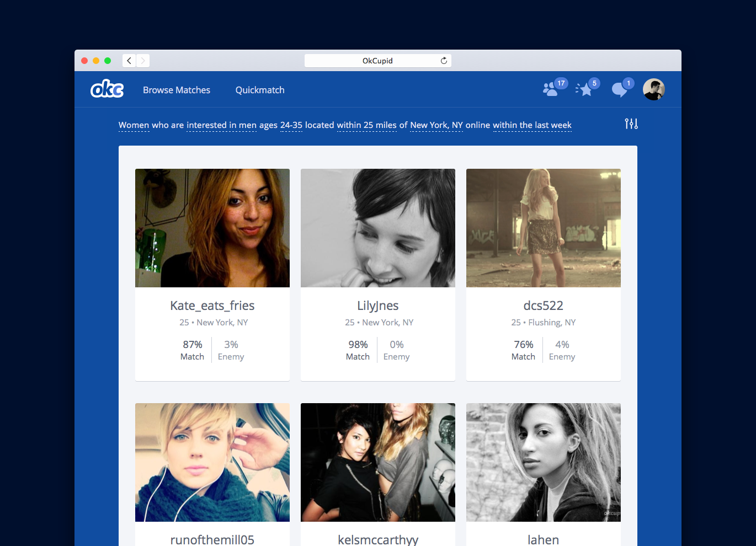Image resolution: width=756 pixels, height=546 pixels.
Task: Click the kelsmccarthyy username
Action: [378, 539]
